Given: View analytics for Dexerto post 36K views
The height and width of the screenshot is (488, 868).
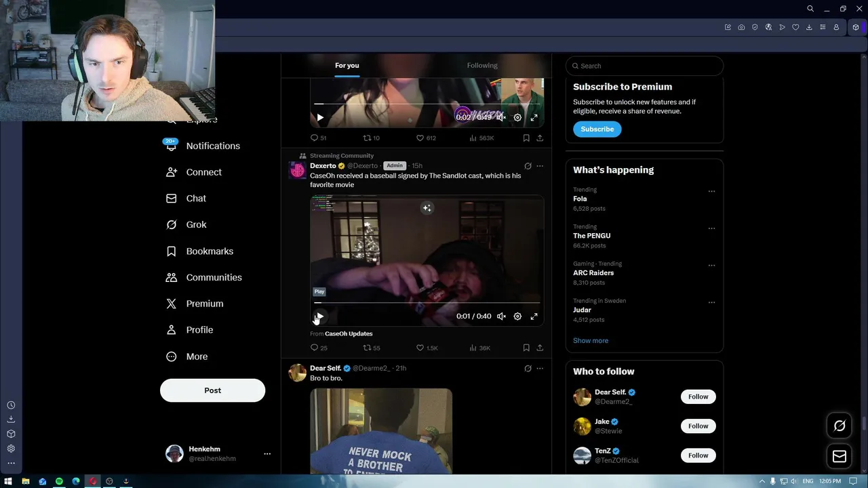Looking at the screenshot, I should pos(479,348).
